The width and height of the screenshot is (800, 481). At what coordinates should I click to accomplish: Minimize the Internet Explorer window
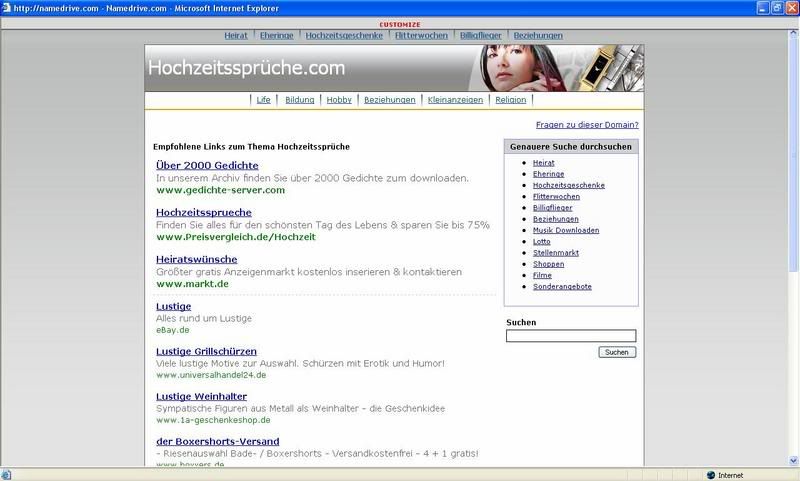click(763, 8)
